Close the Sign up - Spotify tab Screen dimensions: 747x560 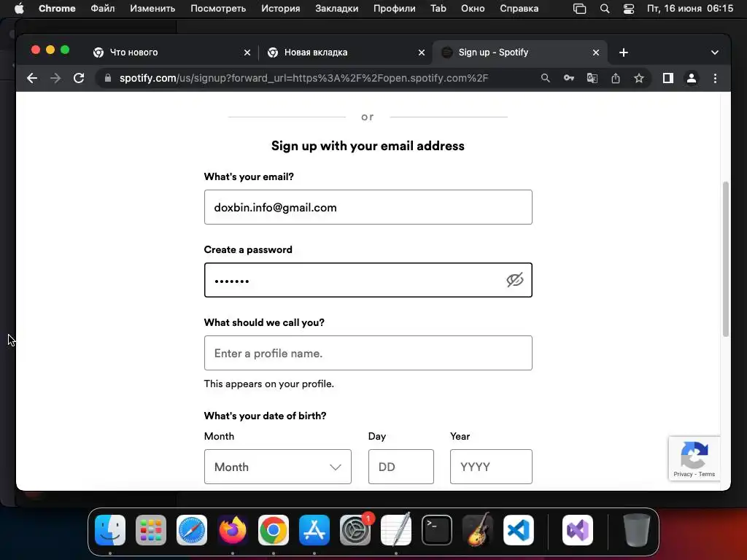(x=596, y=52)
